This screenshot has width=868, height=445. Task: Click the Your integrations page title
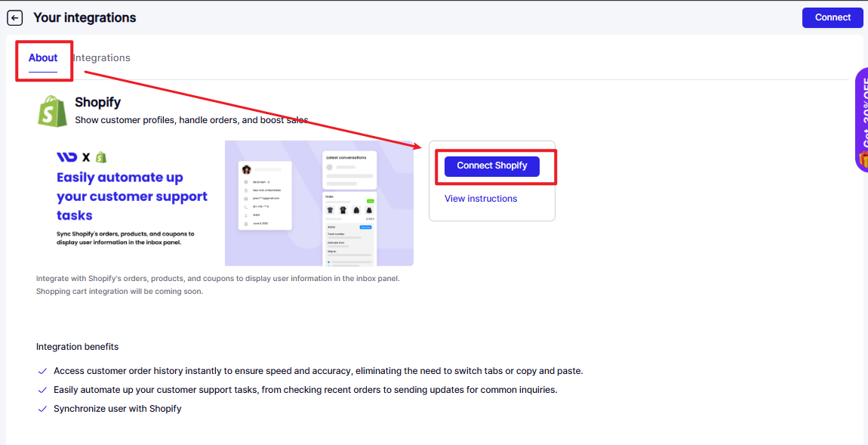[x=85, y=17]
